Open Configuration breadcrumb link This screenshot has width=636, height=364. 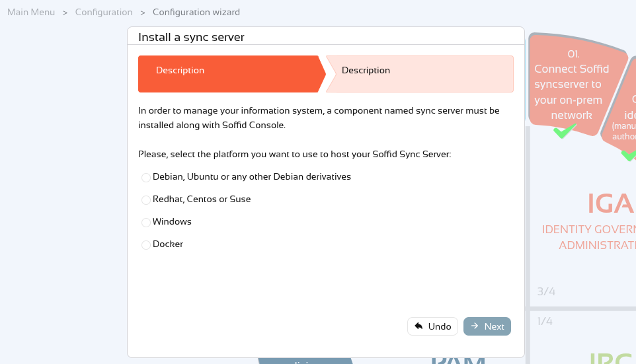(x=104, y=12)
